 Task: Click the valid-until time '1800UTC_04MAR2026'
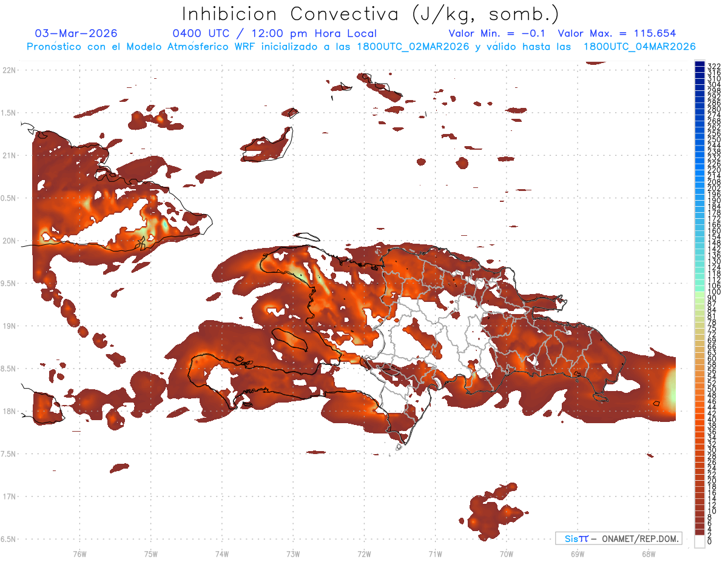coord(639,47)
